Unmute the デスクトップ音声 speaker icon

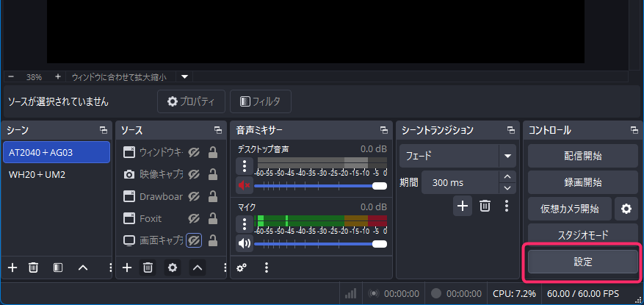(245, 185)
